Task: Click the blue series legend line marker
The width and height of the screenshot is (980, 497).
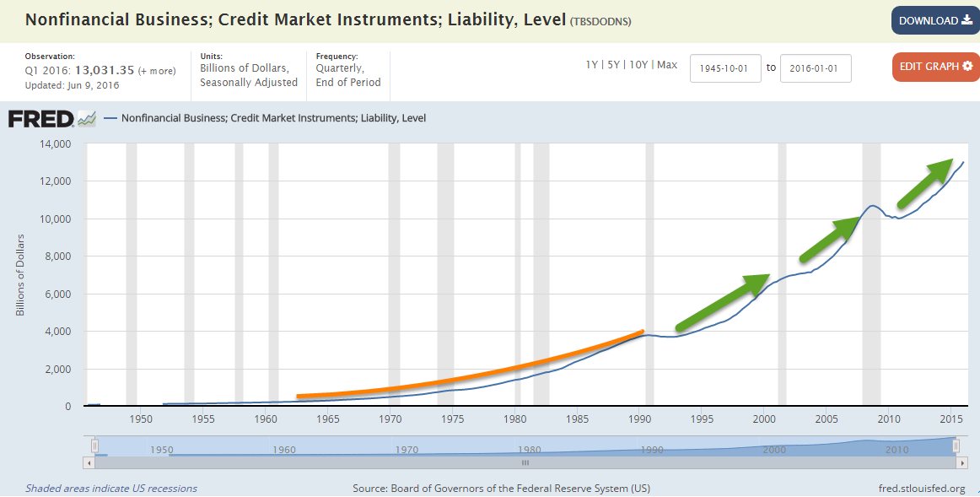Action: (110, 119)
